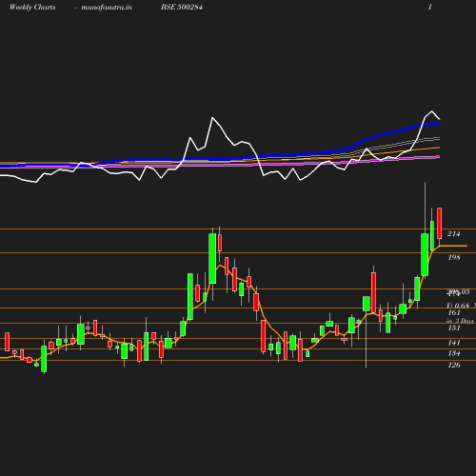Viewport: 476px width, 476px height.
Task: Click the "134" price level label
Action: (x=454, y=353)
